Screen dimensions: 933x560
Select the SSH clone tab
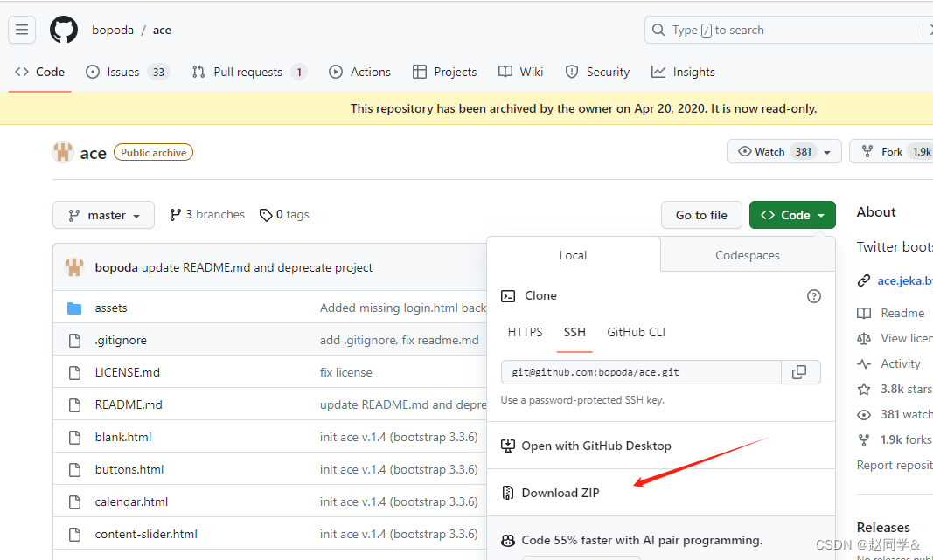(574, 332)
